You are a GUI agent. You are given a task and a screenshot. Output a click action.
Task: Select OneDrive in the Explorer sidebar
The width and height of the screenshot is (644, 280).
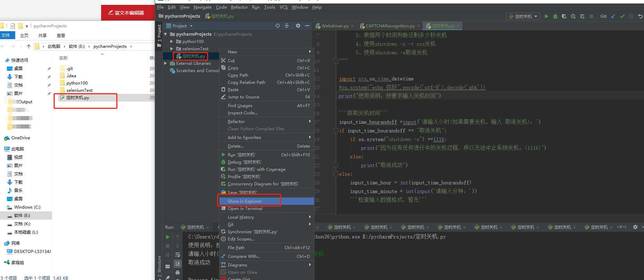pos(20,138)
